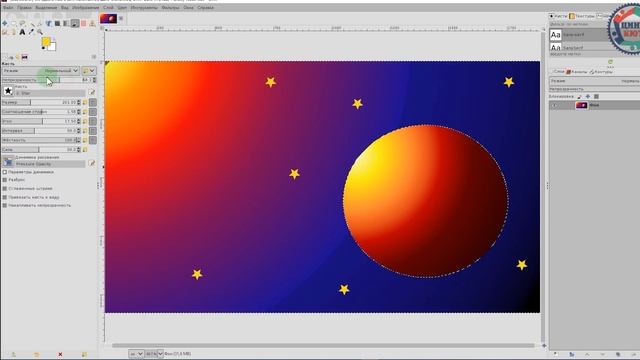This screenshot has height=360, width=640.
Task: Select the first Sans-serif font entry
Action: (578, 35)
